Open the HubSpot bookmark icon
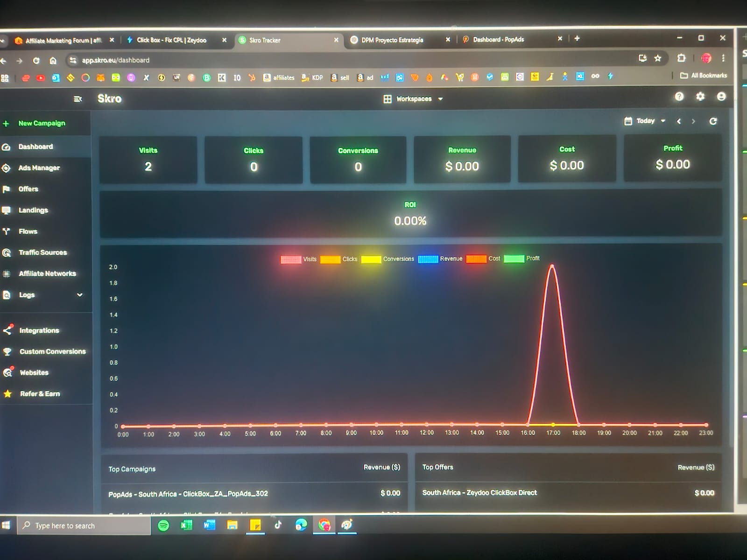 pos(252,77)
